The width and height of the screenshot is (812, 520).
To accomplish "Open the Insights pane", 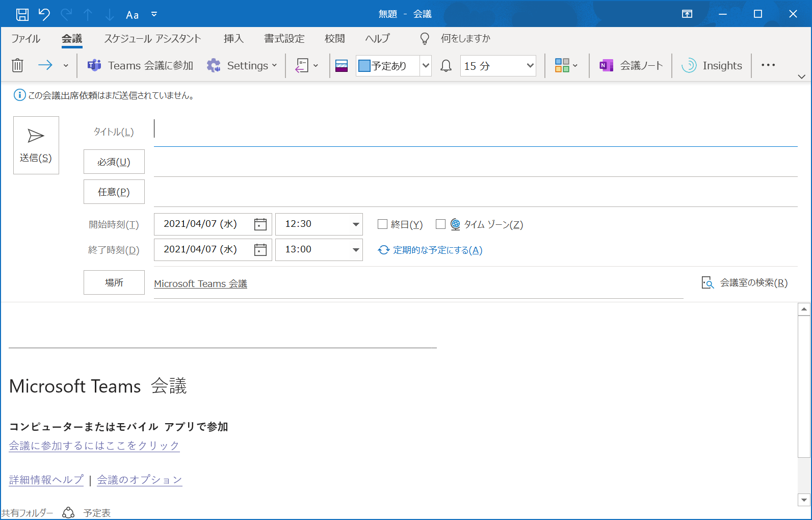I will [712, 65].
